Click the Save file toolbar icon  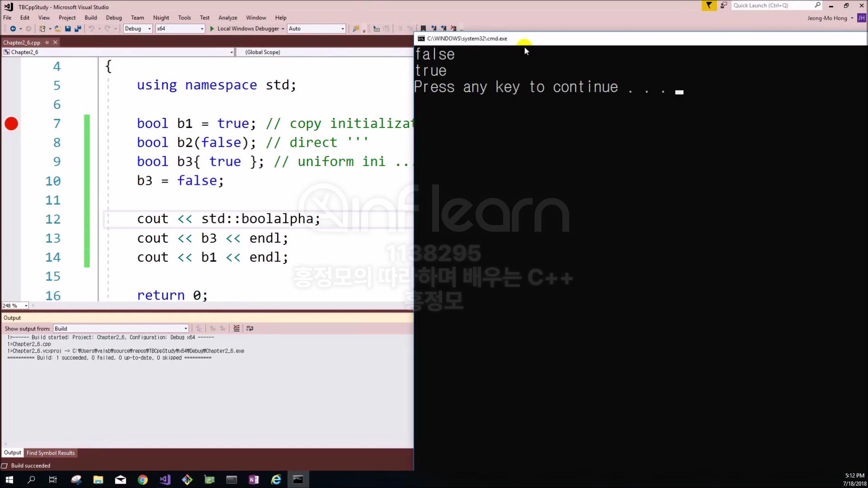(x=68, y=28)
